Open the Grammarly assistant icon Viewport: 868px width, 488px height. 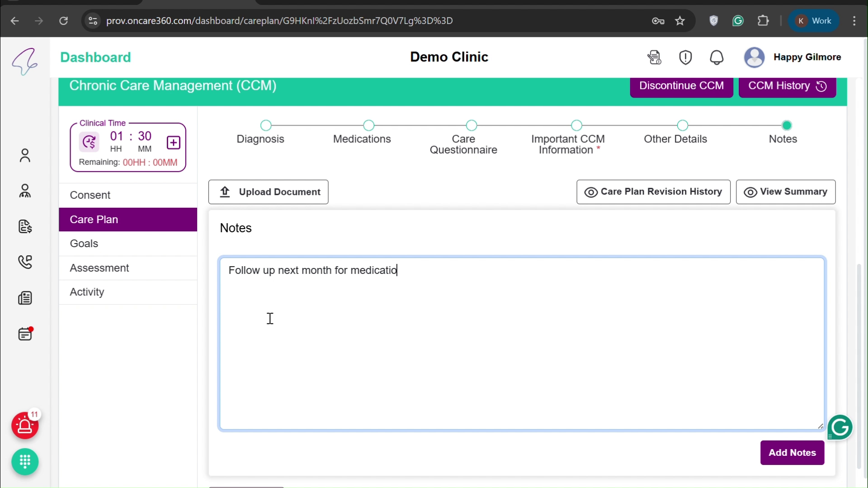point(840,427)
